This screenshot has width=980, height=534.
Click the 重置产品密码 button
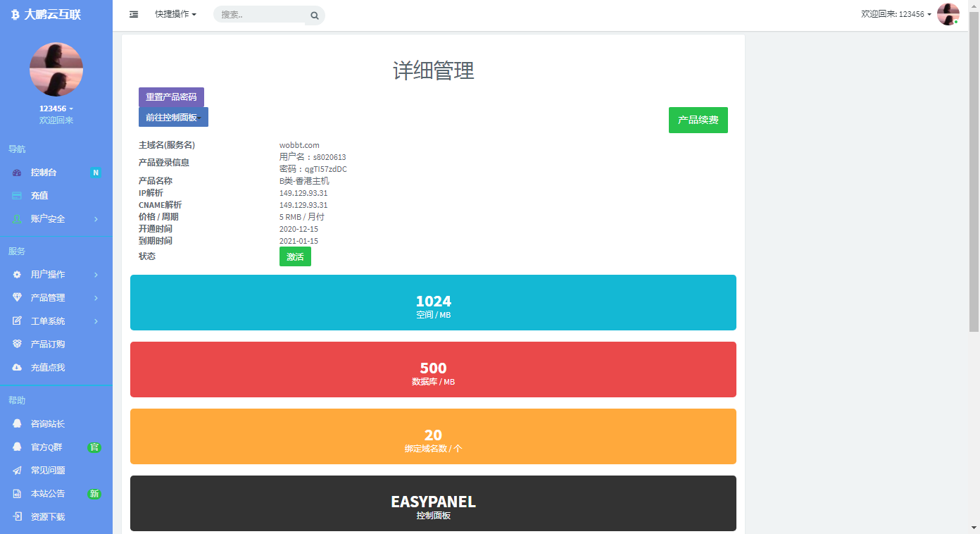pos(171,97)
